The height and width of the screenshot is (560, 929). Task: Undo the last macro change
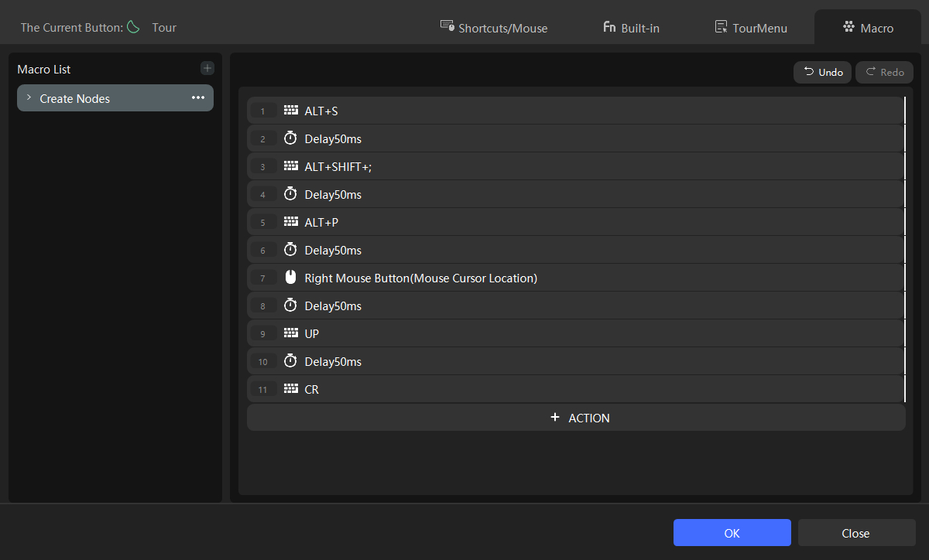pyautogui.click(x=823, y=72)
